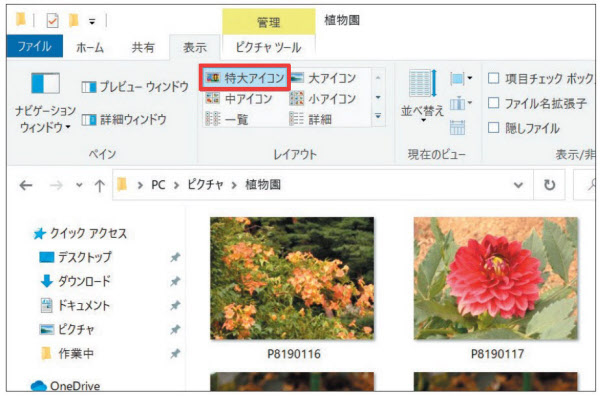
Task: Click PC in the address path
Action: 158,185
